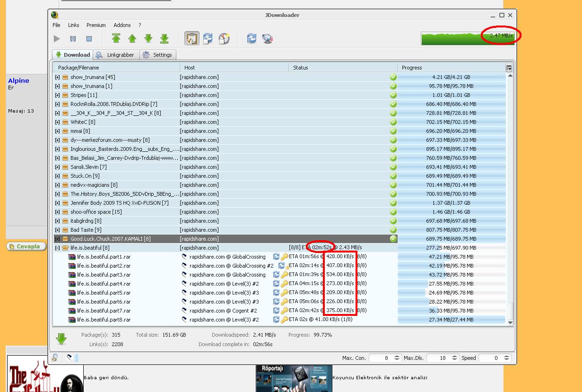The width and height of the screenshot is (582, 392).
Task: Expand the Sansli.Slevin [7] package
Action: (58, 167)
